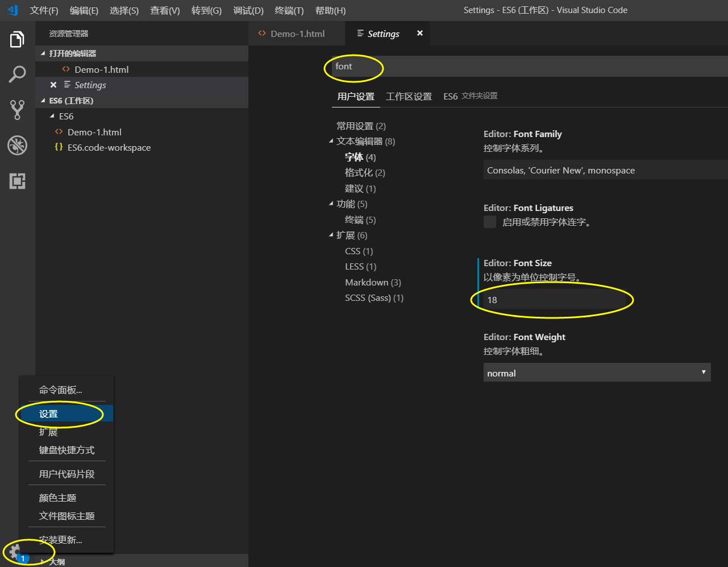Click the Settings tab list icon
This screenshot has width=728, height=567.
[x=360, y=34]
